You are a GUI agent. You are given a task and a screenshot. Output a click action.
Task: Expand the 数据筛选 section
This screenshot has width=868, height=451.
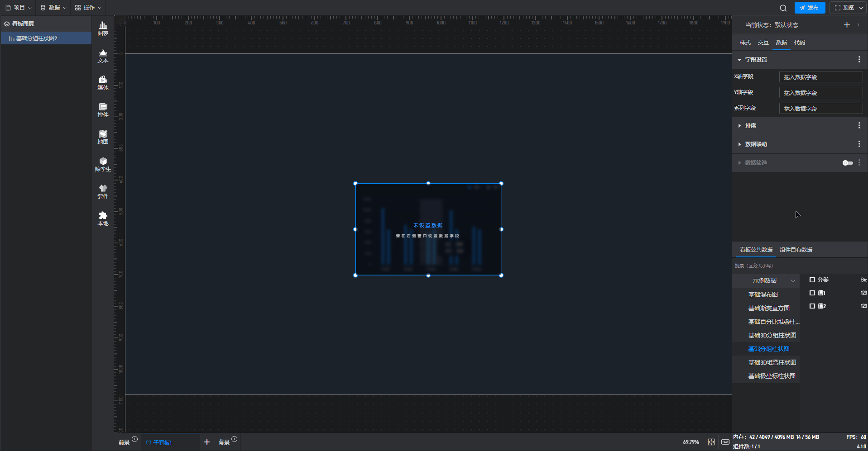739,163
